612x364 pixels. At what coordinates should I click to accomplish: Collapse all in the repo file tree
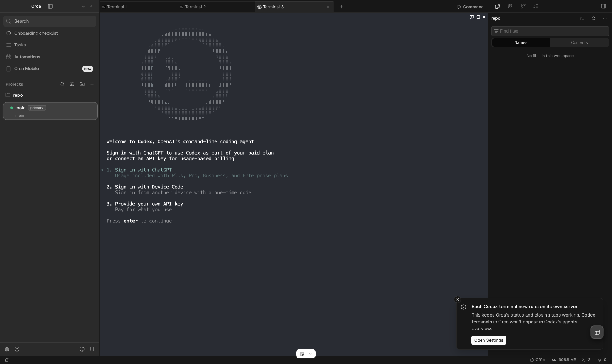[582, 18]
